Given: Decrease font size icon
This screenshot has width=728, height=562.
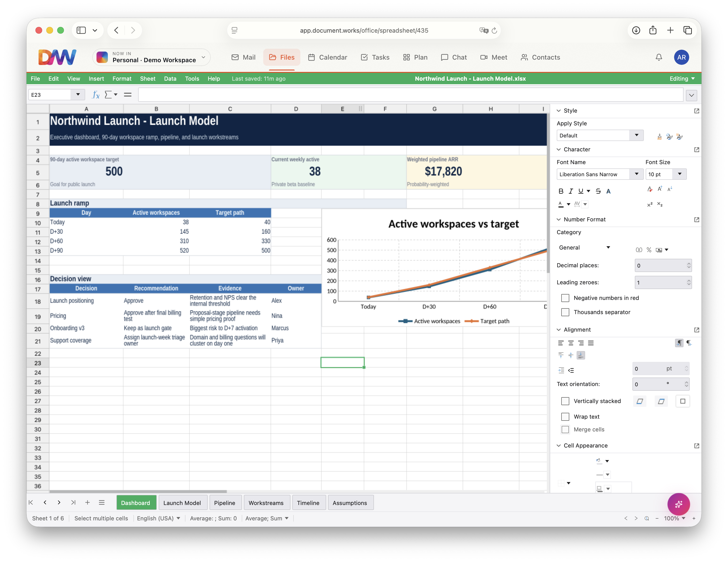Looking at the screenshot, I should click(670, 189).
